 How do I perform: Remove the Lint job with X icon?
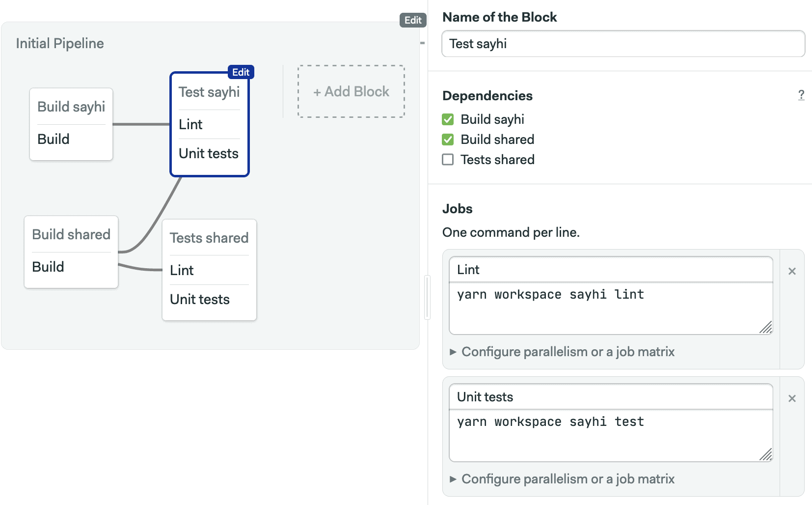(792, 271)
